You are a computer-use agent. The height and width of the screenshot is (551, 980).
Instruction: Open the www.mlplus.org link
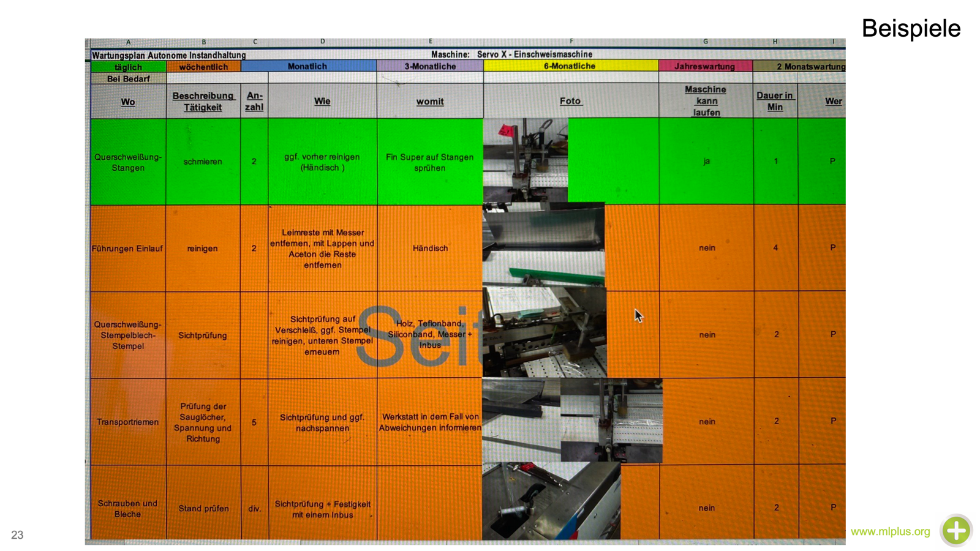coord(890,531)
